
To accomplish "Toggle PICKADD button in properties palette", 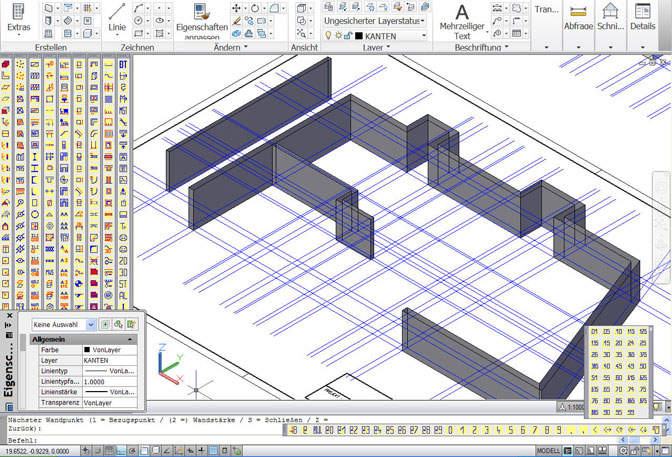I will point(105,325).
